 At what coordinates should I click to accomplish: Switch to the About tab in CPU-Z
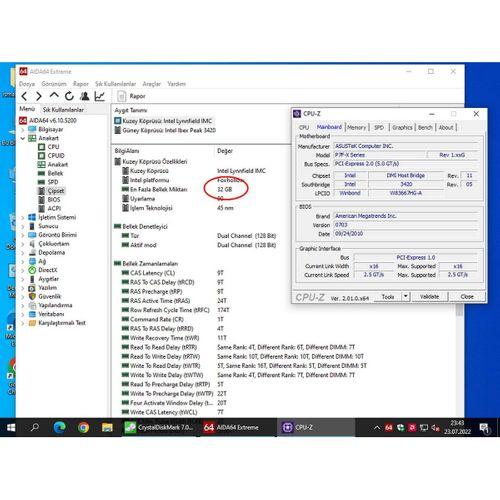[446, 127]
